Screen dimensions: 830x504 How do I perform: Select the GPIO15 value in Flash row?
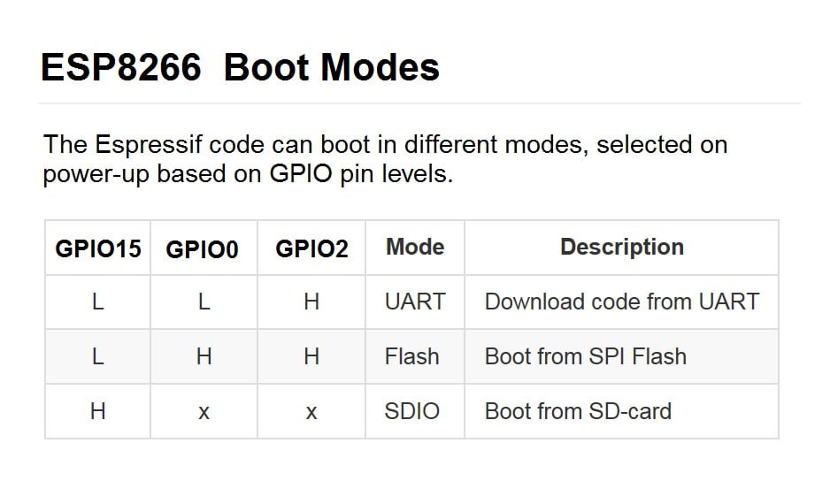point(98,356)
